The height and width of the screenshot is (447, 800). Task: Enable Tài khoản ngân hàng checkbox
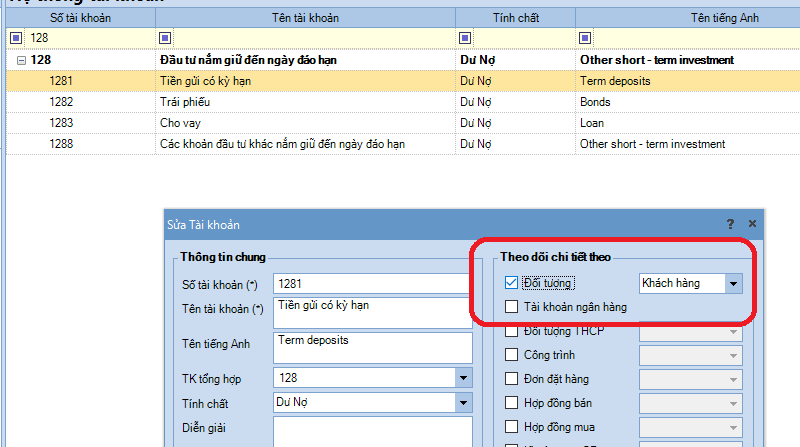pos(511,307)
